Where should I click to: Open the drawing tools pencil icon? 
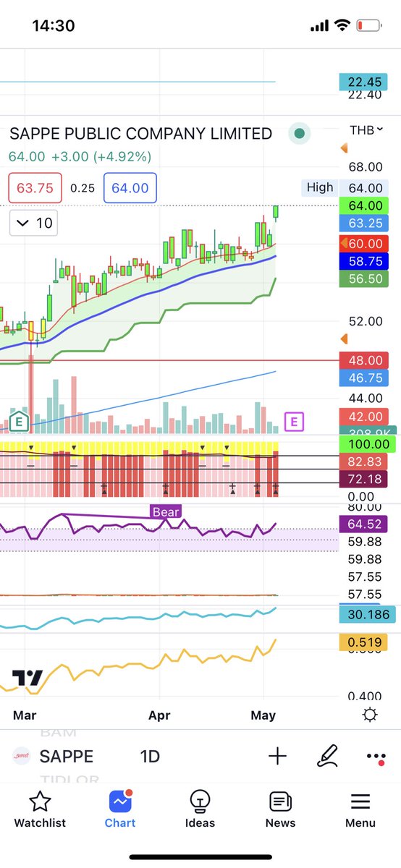click(328, 757)
